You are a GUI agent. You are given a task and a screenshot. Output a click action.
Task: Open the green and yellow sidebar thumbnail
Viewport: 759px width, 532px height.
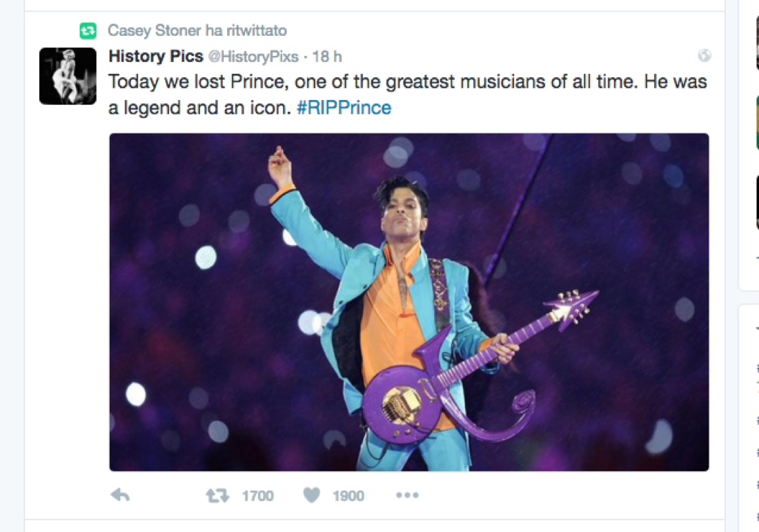pos(757,122)
